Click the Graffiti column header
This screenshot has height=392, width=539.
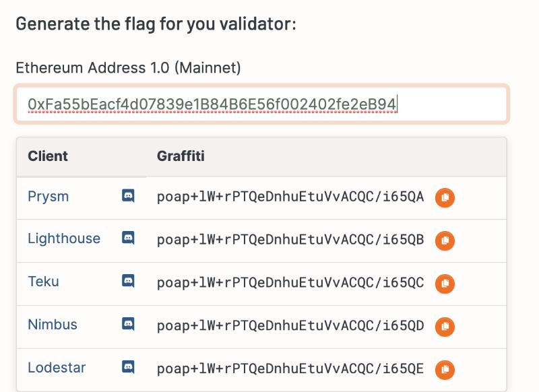(181, 156)
